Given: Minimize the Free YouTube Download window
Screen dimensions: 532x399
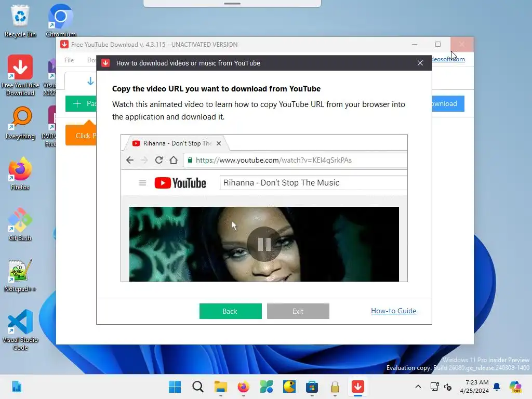Looking at the screenshot, I should [415, 45].
